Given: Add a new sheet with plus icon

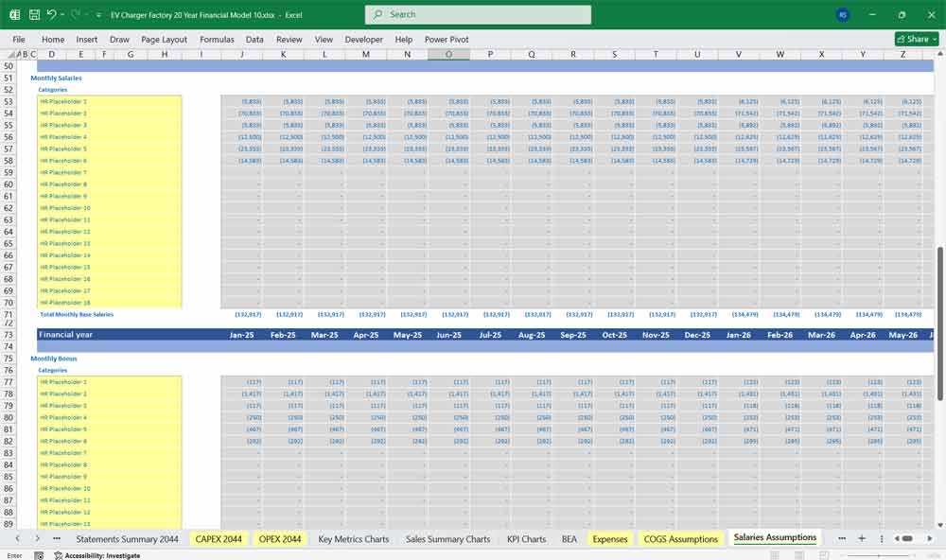Looking at the screenshot, I should click(861, 538).
